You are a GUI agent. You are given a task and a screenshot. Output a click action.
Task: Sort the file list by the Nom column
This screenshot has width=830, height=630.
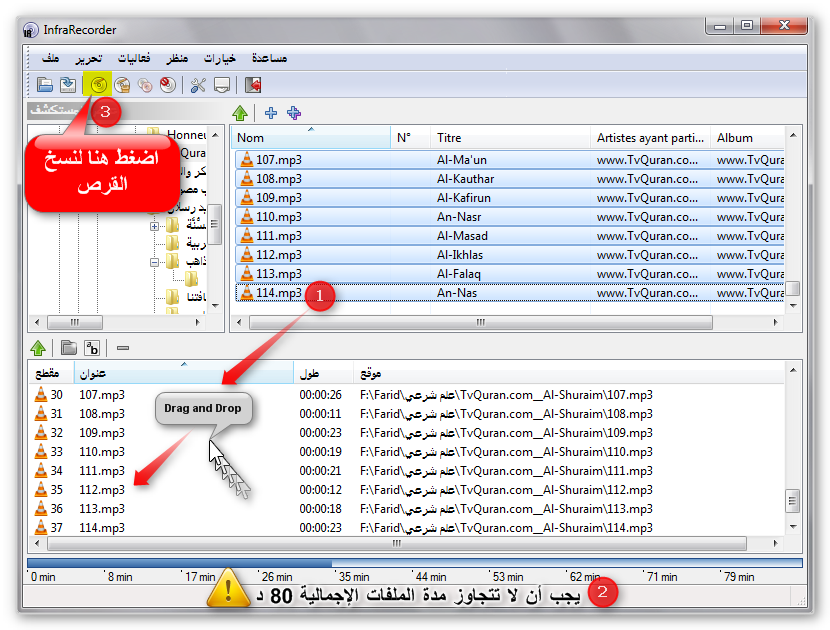[311, 138]
